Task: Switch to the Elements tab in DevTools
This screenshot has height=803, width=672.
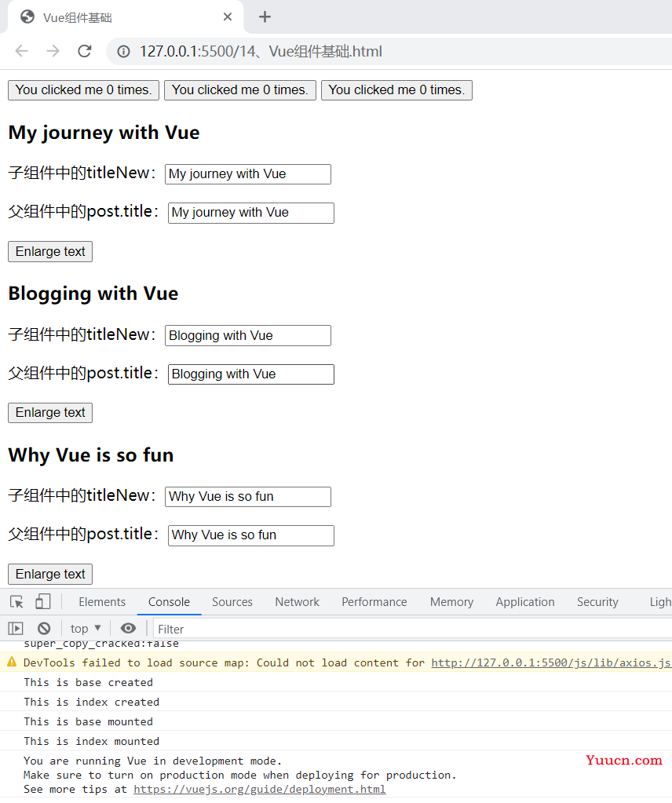Action: click(x=102, y=602)
